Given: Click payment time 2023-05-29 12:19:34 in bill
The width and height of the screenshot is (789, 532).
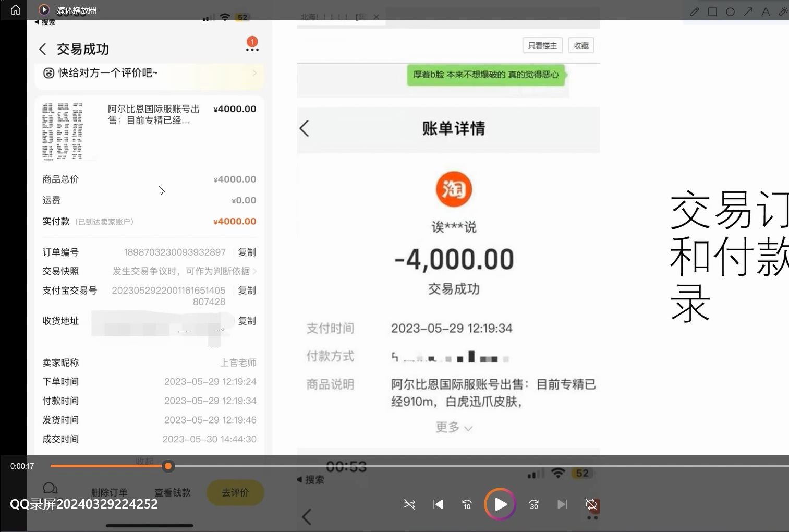Looking at the screenshot, I should (x=452, y=328).
